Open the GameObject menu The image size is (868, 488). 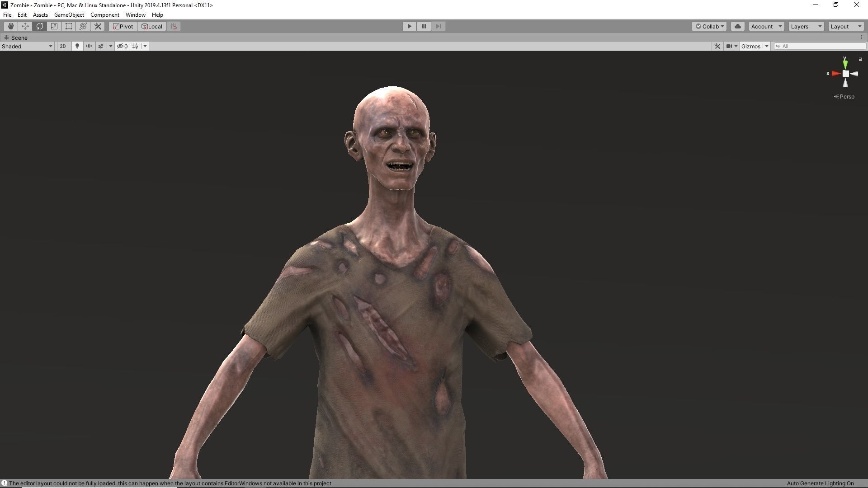tap(69, 15)
